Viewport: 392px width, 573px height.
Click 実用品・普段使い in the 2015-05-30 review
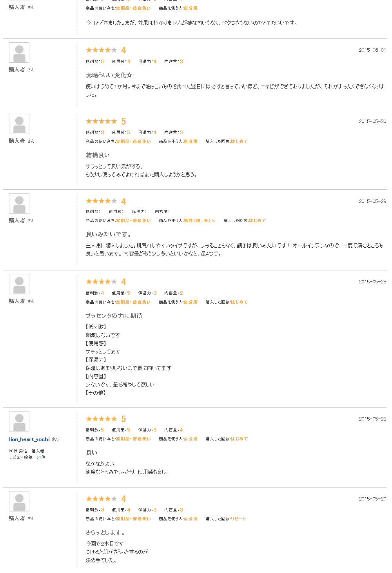[133, 141]
